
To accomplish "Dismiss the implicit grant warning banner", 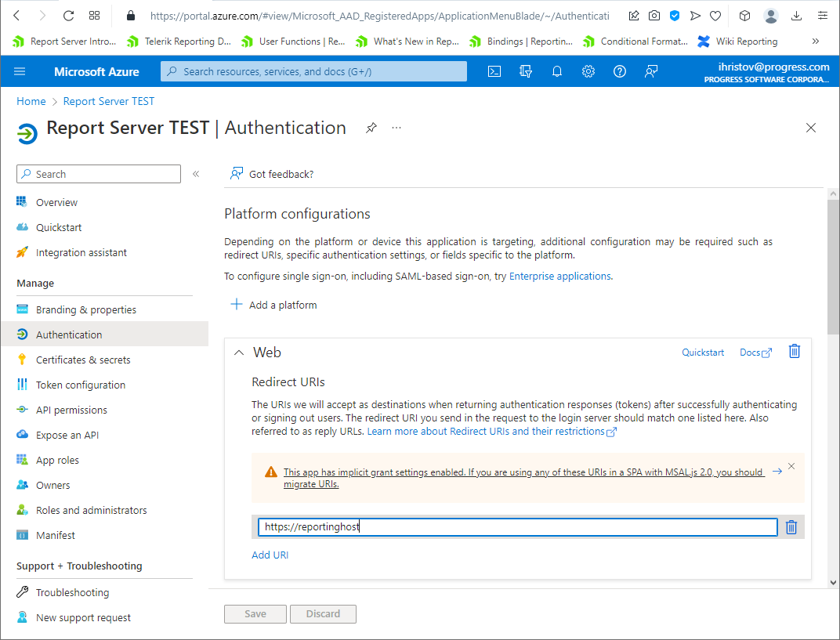I will 791,465.
